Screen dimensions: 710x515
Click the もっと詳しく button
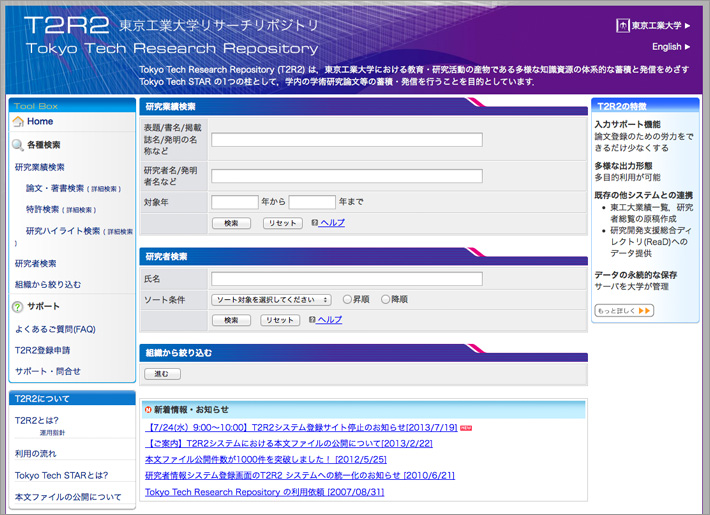tap(624, 310)
